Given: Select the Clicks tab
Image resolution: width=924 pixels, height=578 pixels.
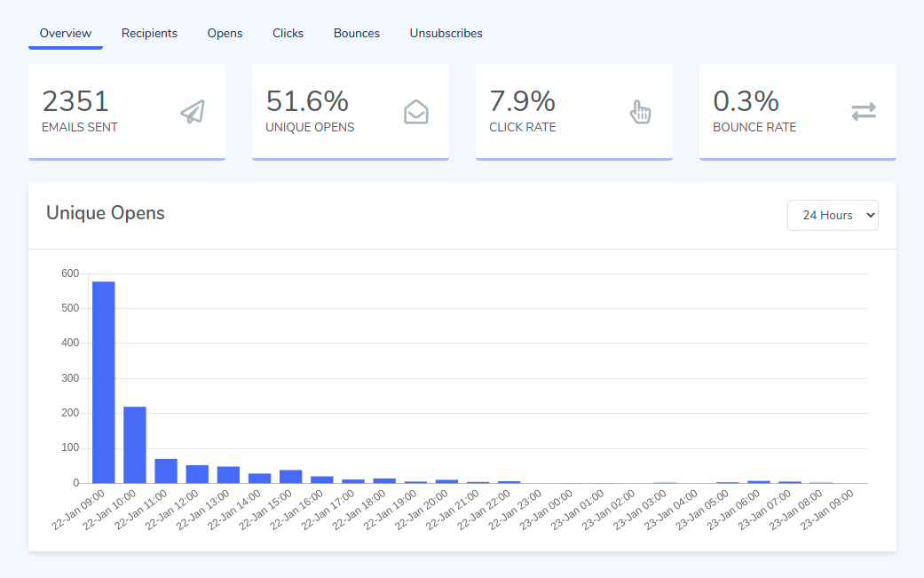Looking at the screenshot, I should click(x=288, y=33).
